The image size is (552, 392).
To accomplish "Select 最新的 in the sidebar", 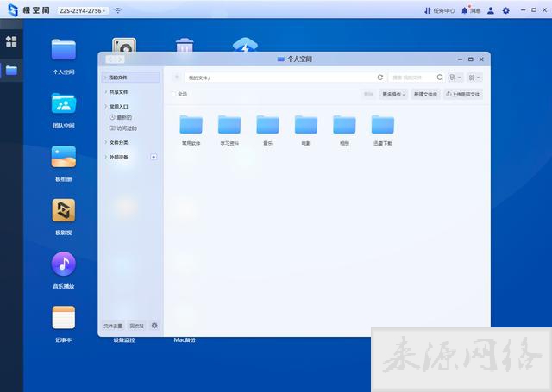I will 123,117.
